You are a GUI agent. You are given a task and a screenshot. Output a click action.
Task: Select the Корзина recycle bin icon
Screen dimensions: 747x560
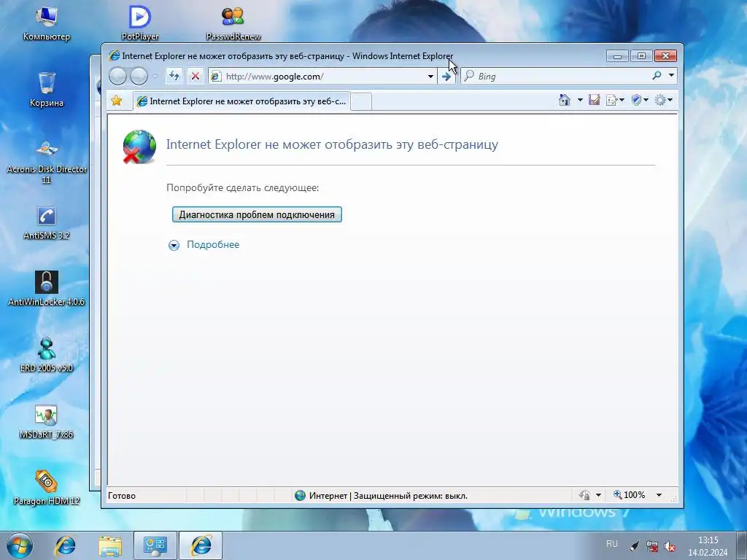pos(46,89)
